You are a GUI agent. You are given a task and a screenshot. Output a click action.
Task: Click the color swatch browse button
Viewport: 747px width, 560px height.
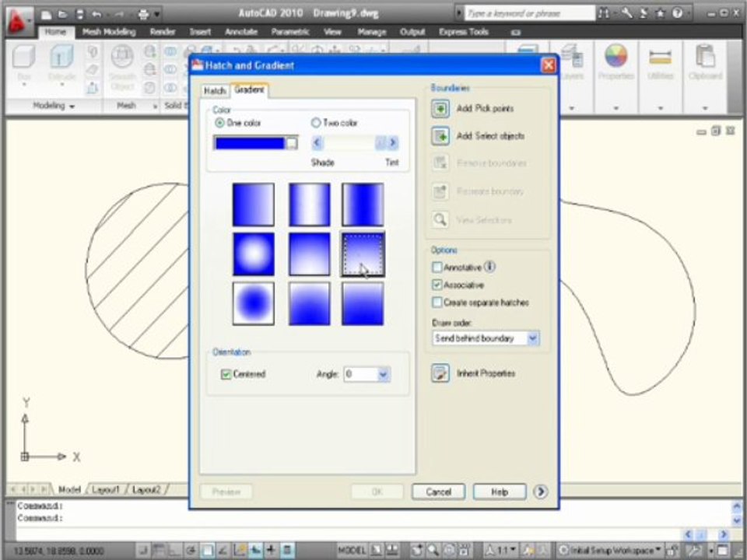[x=292, y=143]
